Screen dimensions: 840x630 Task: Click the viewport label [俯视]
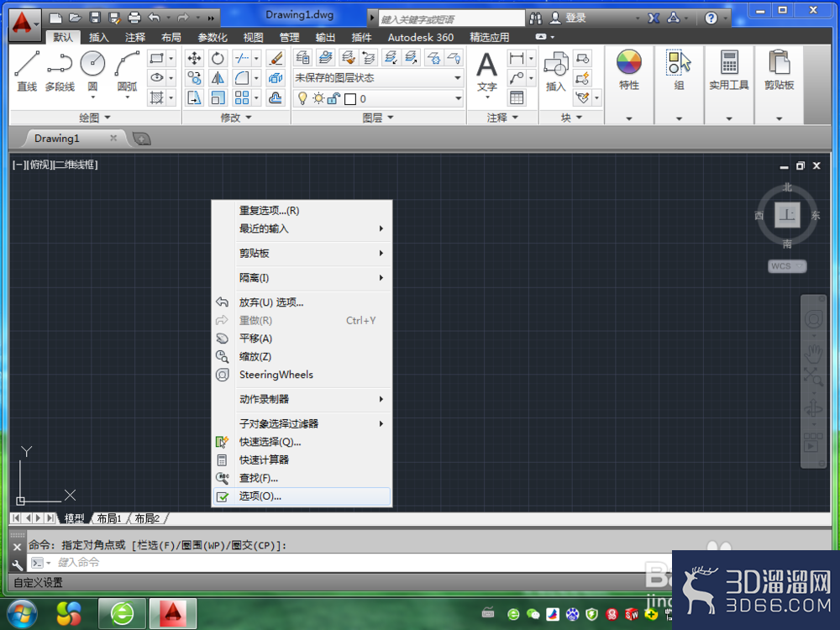[40, 165]
